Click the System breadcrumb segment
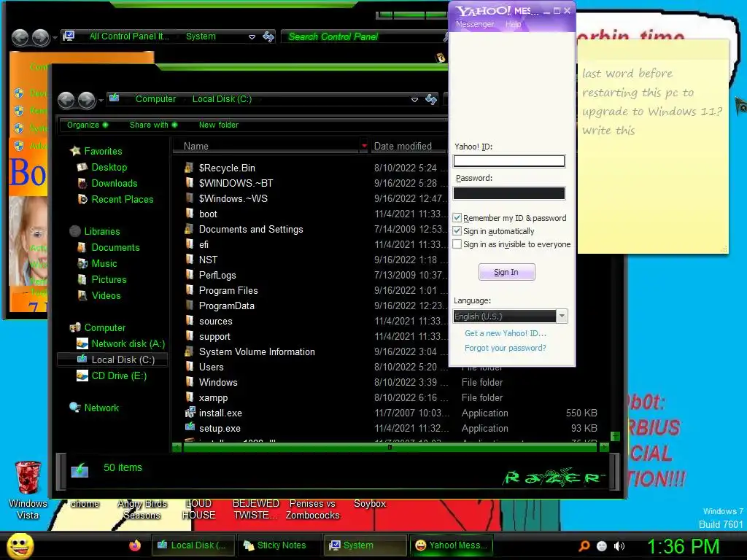This screenshot has height=560, width=747. click(x=201, y=36)
